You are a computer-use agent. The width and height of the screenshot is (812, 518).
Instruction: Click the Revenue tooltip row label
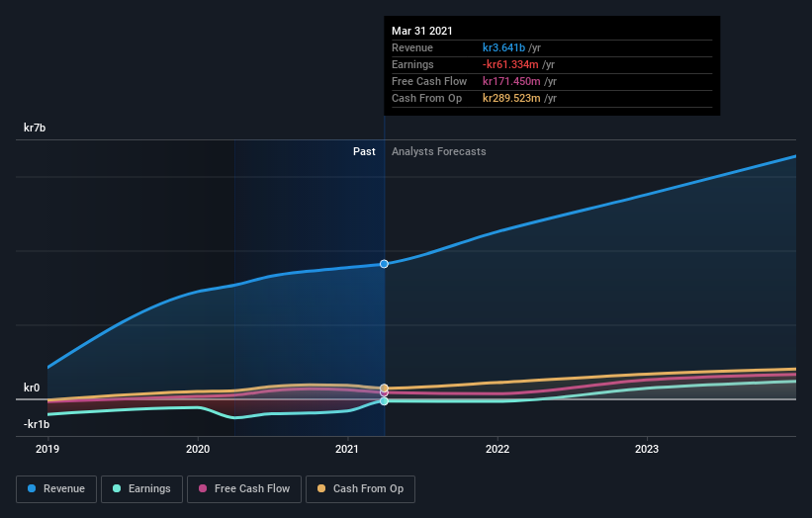[412, 47]
